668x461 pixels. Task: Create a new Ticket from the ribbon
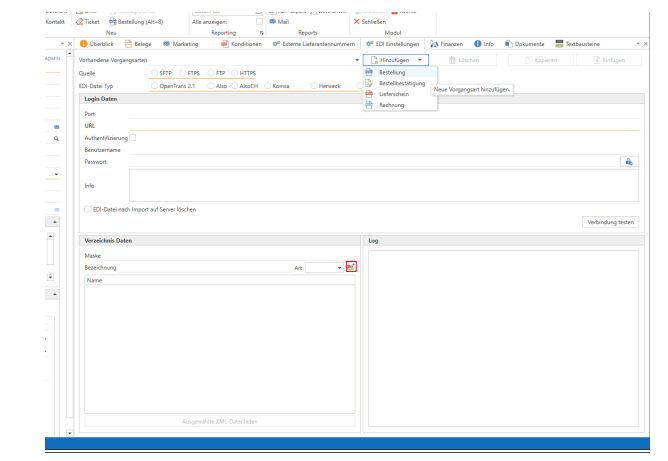pyautogui.click(x=87, y=20)
